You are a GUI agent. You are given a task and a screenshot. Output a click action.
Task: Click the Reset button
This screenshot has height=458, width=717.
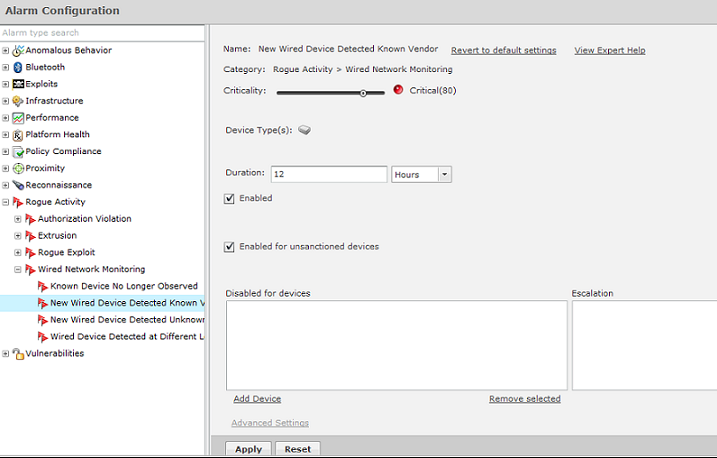[298, 449]
